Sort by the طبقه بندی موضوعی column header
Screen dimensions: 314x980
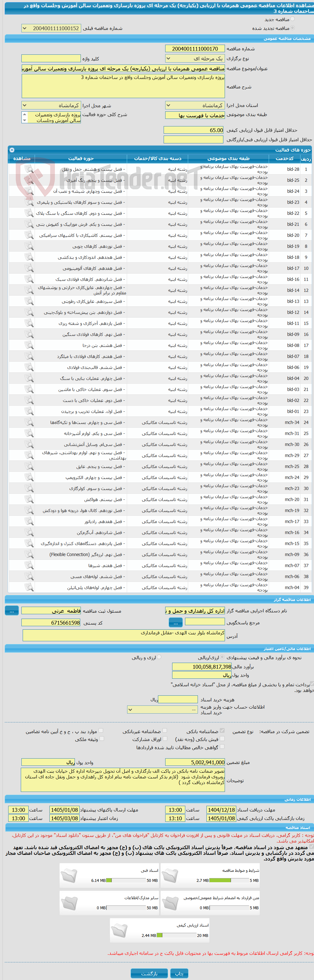click(x=228, y=159)
